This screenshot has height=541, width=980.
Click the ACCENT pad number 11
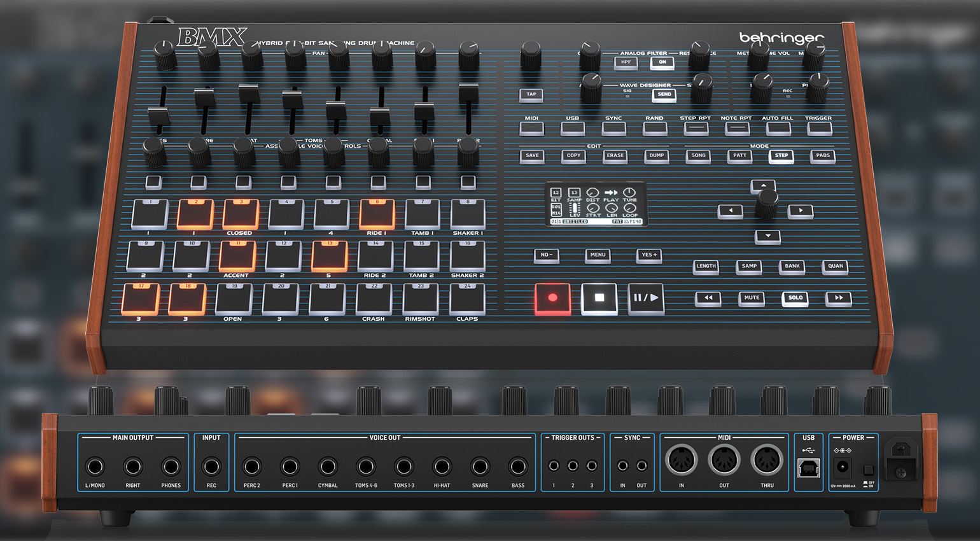(x=237, y=256)
